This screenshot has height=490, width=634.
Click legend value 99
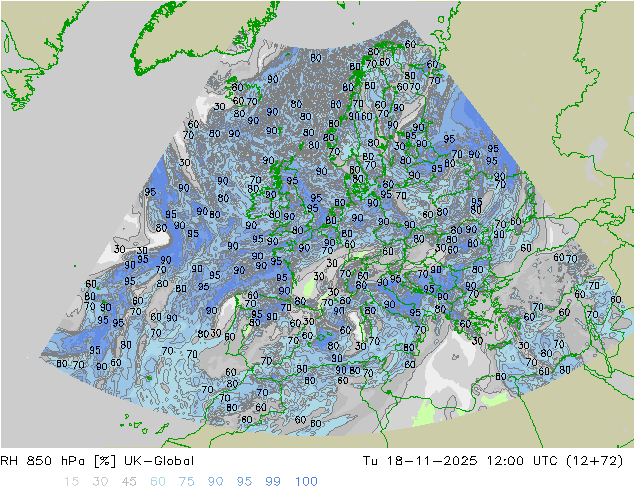(x=273, y=482)
